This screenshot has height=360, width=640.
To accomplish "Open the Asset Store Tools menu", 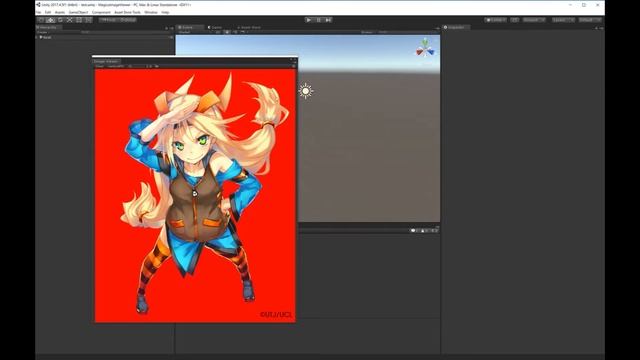I will 127,12.
